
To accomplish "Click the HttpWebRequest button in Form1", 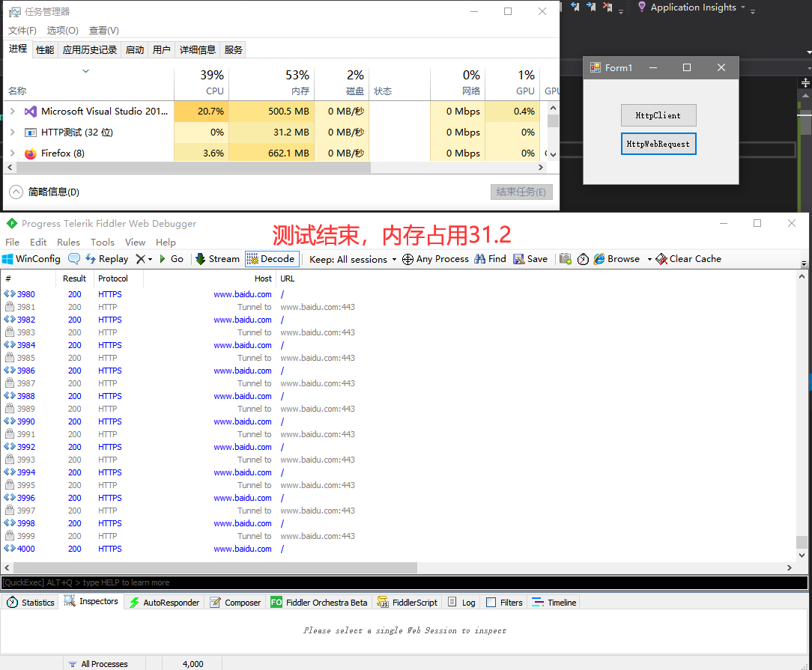I will pyautogui.click(x=658, y=144).
